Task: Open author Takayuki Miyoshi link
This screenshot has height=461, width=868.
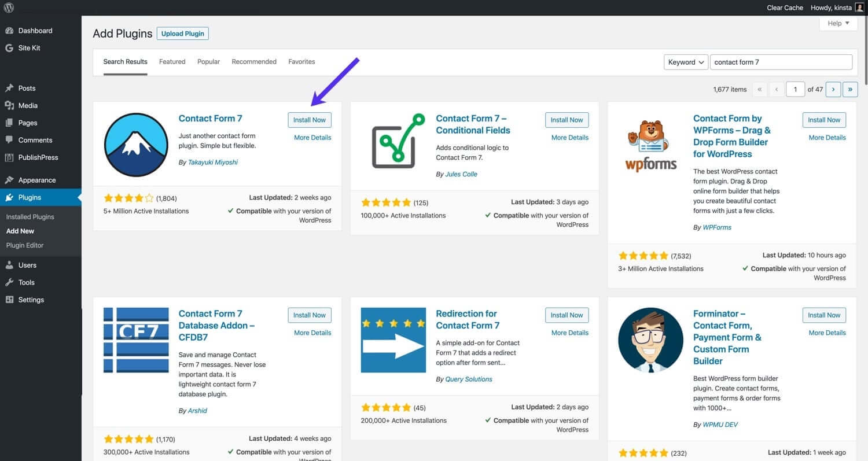Action: 213,163
